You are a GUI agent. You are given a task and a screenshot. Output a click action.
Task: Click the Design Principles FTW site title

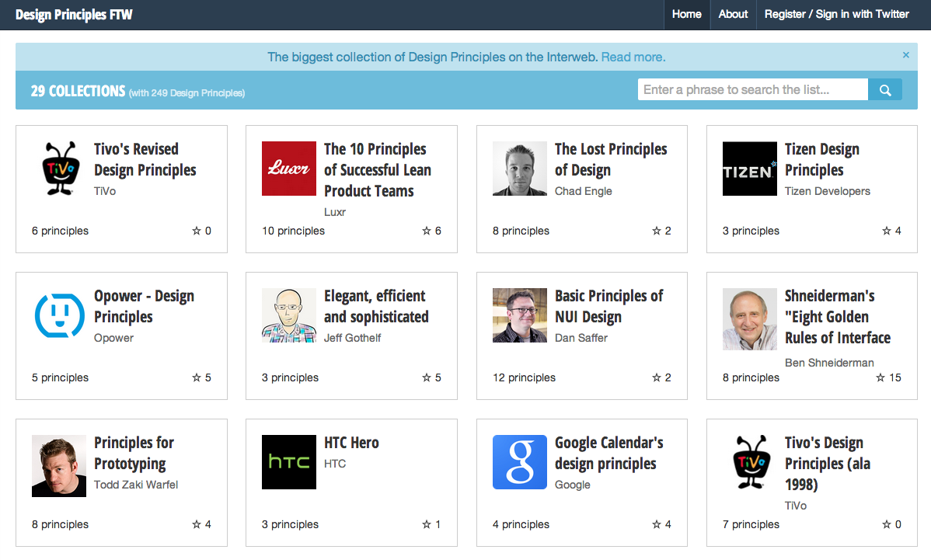[x=74, y=15]
